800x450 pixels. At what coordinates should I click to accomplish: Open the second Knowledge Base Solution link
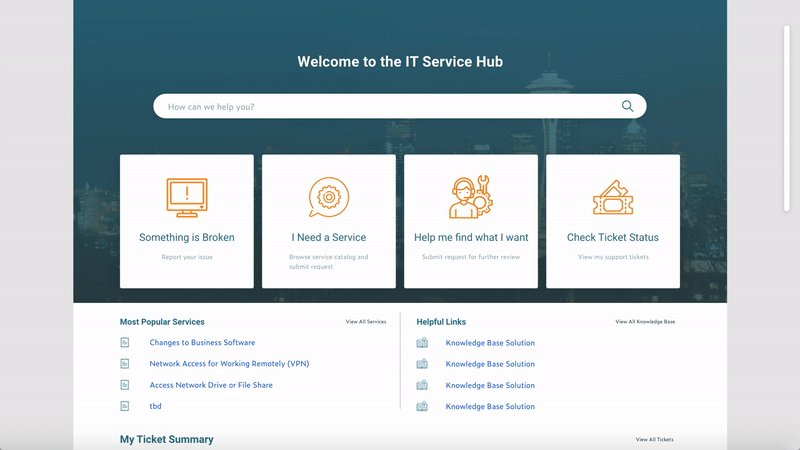(490, 364)
